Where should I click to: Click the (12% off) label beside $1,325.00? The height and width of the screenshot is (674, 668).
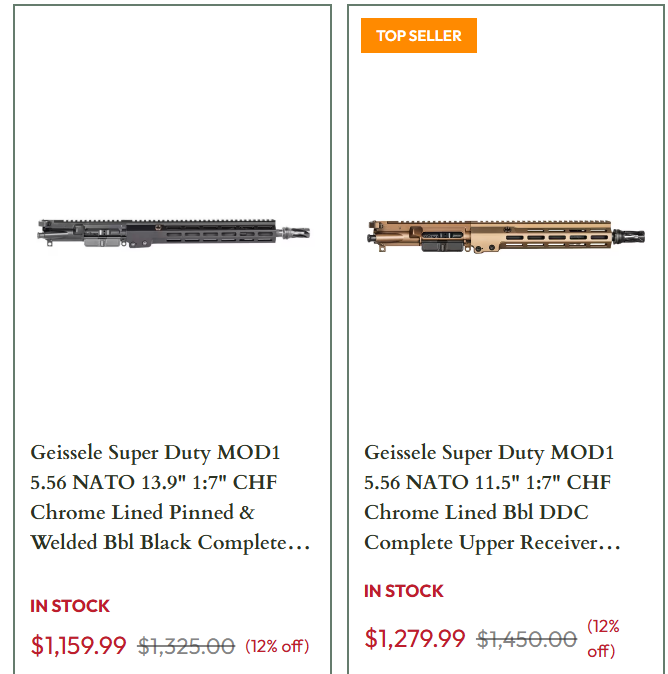tap(277, 646)
